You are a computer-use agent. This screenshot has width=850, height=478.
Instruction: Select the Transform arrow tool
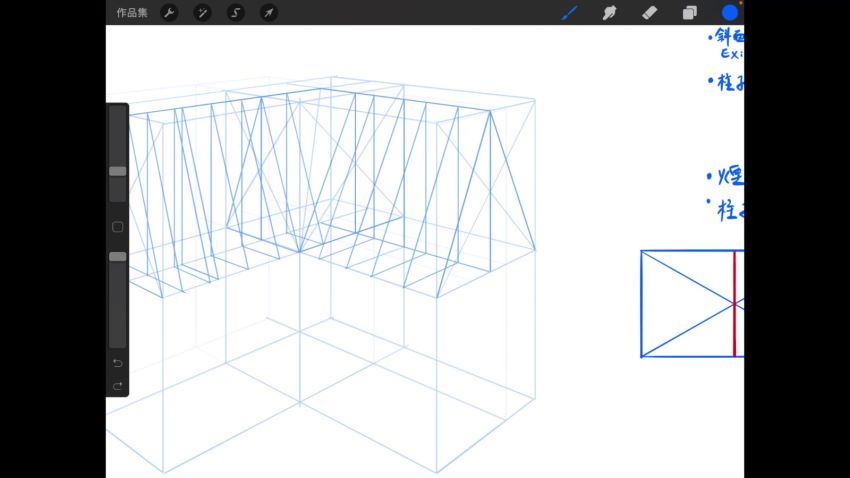[269, 12]
